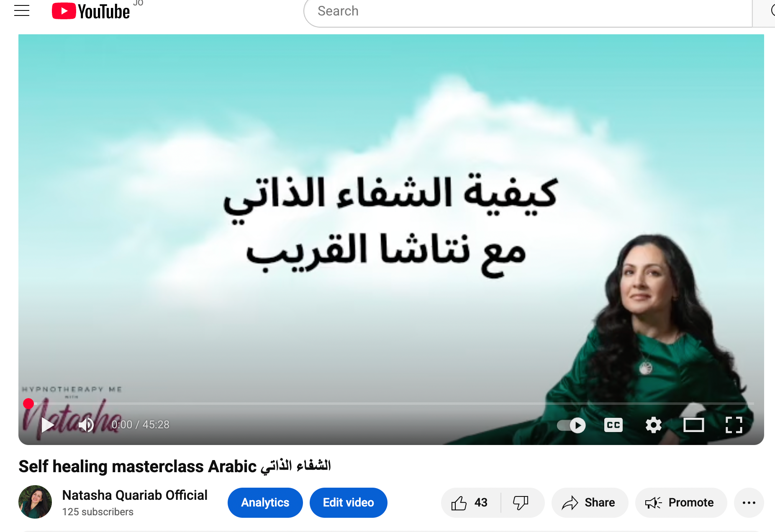Open the hamburger guide menu
Image resolution: width=775 pixels, height=532 pixels.
22,10
